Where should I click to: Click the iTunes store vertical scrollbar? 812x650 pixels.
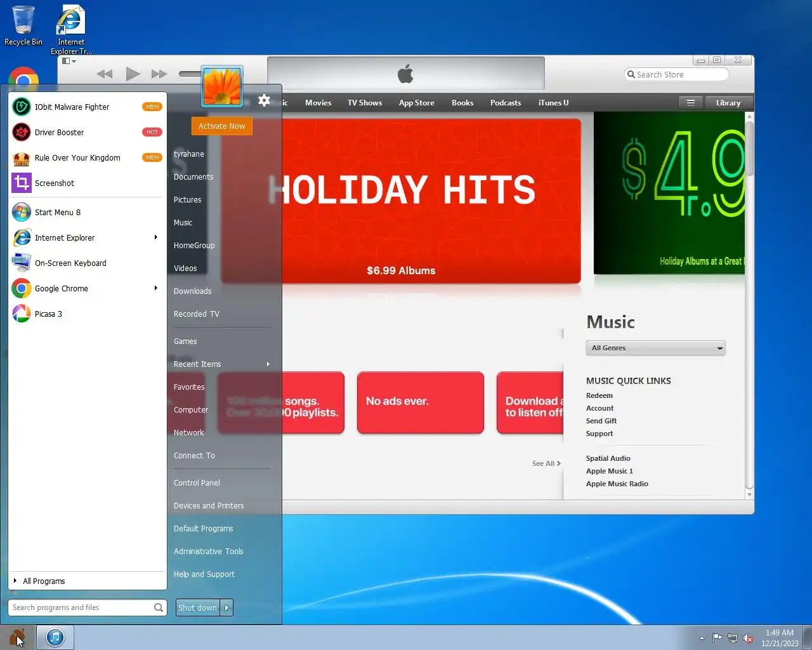tap(749, 305)
